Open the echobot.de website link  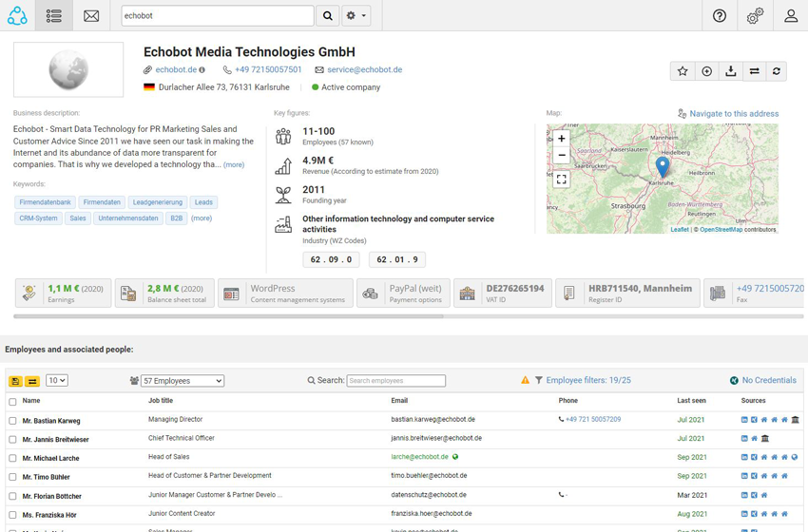[176, 69]
